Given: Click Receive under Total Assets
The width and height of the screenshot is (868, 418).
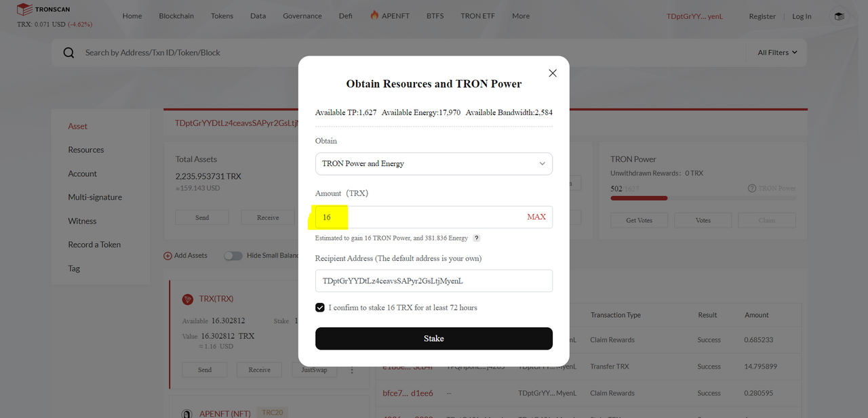Looking at the screenshot, I should 268,217.
